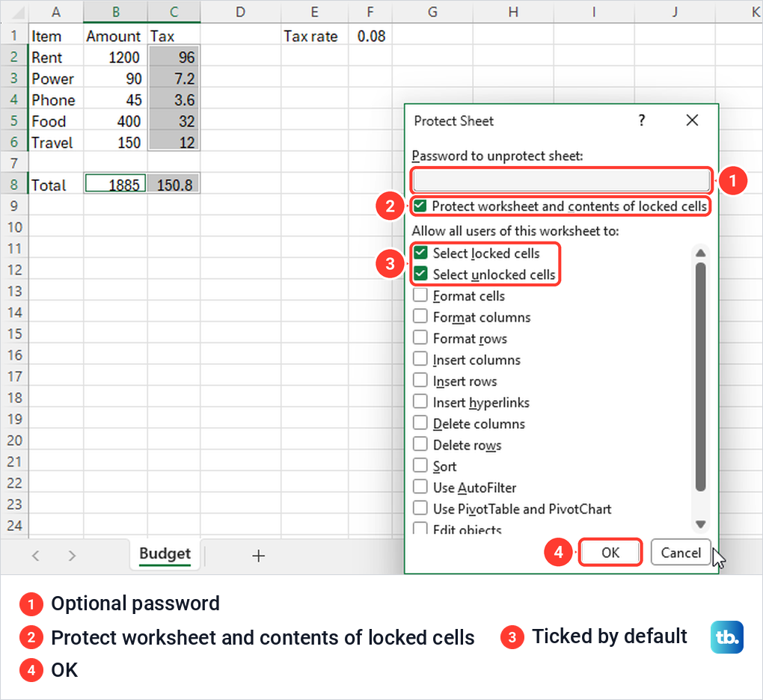Select row 1 header
The width and height of the screenshot is (763, 700).
coord(14,35)
